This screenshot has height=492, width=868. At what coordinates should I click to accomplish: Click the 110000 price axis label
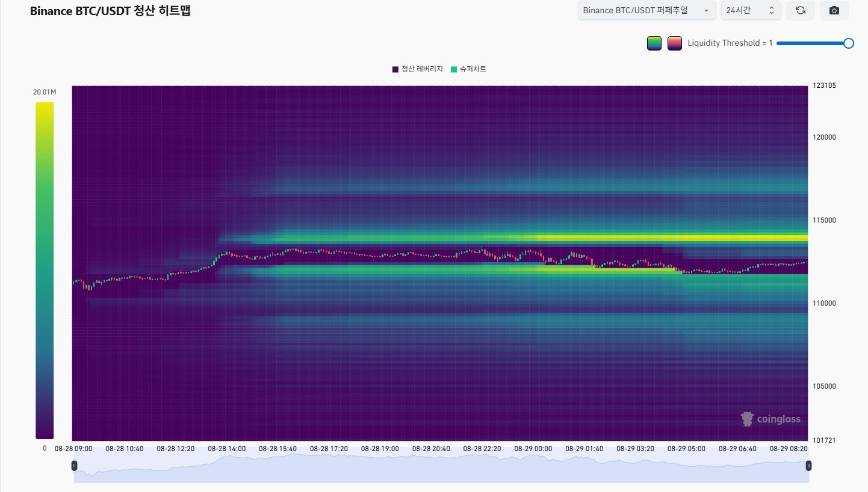pyautogui.click(x=824, y=304)
